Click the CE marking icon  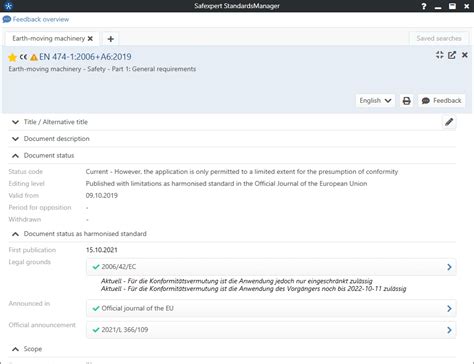pyautogui.click(x=23, y=57)
